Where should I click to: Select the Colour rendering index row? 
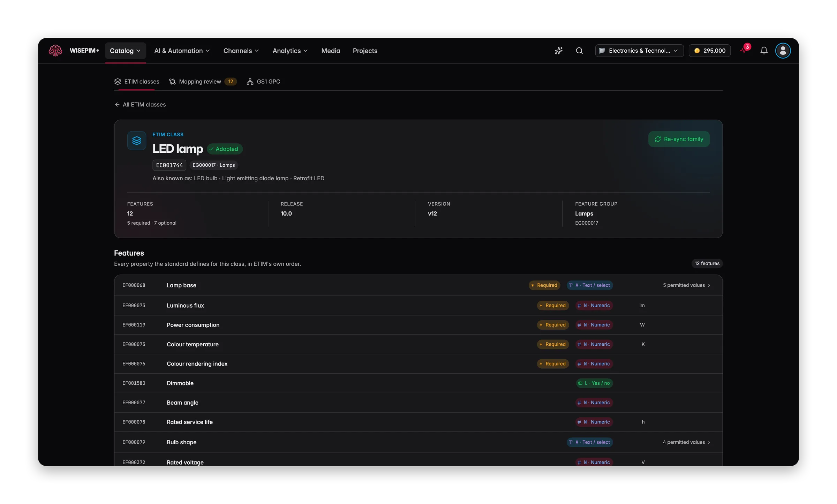click(x=418, y=364)
